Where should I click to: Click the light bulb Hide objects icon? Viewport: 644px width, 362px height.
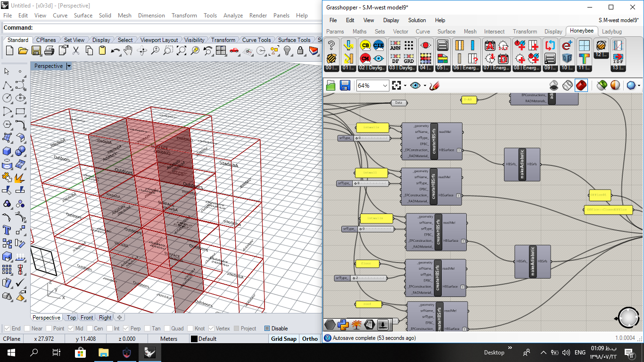click(287, 50)
